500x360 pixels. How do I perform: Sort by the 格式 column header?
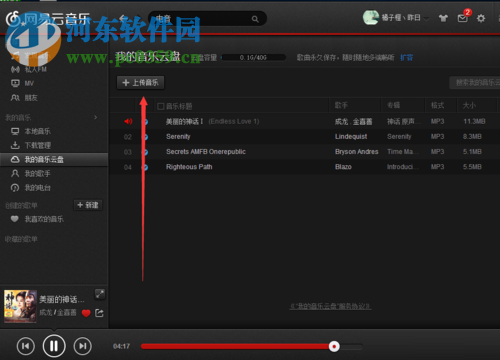(437, 105)
